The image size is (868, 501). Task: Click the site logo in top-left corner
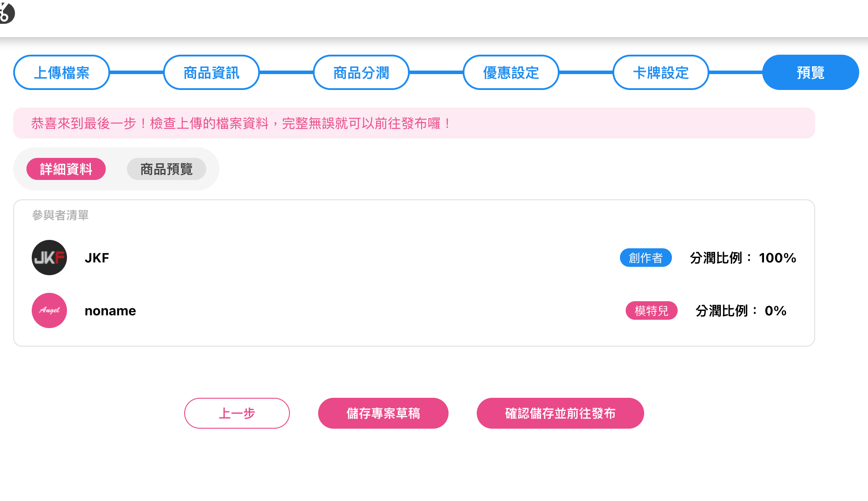click(x=6, y=12)
